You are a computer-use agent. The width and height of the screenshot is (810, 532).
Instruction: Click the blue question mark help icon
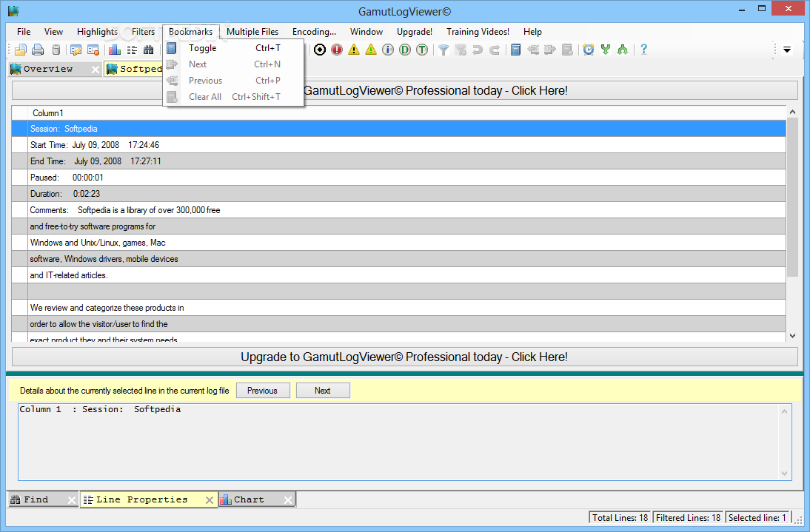643,50
